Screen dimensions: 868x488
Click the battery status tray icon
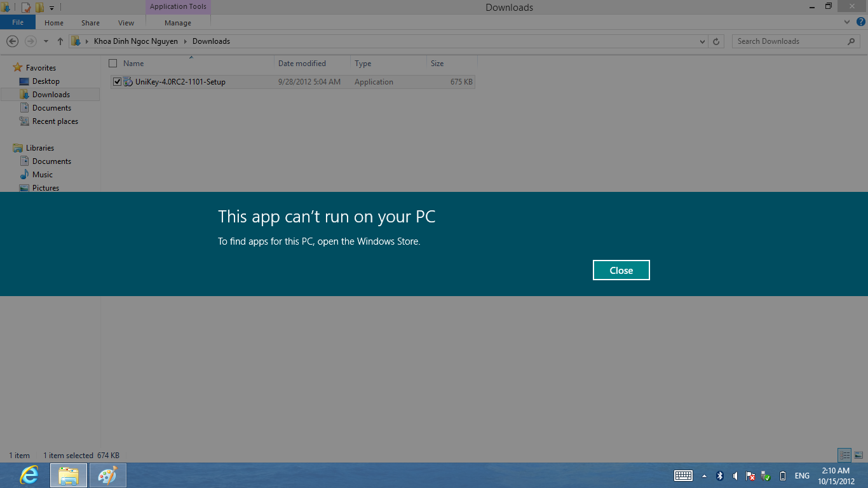pos(783,475)
